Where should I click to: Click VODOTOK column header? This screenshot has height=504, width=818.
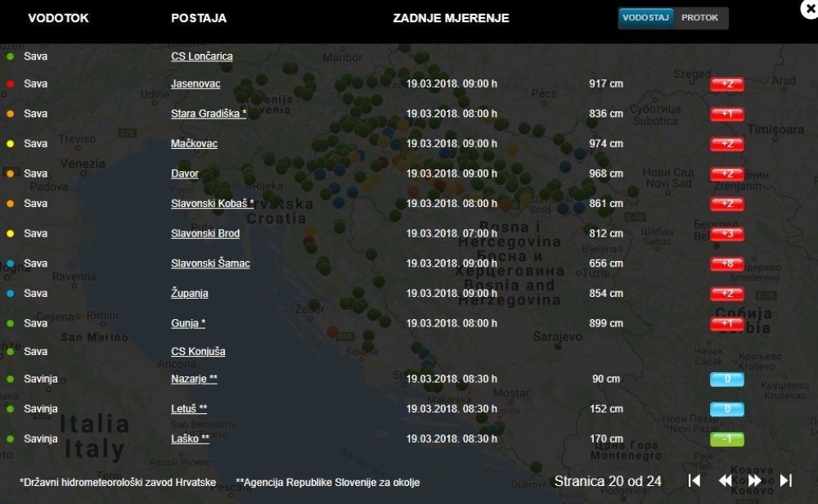(x=58, y=18)
